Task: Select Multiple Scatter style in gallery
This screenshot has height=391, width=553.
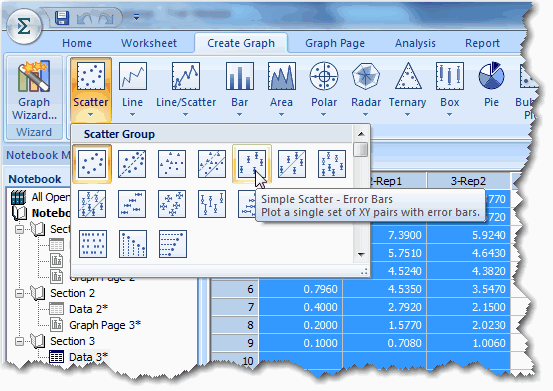Action: (x=172, y=164)
